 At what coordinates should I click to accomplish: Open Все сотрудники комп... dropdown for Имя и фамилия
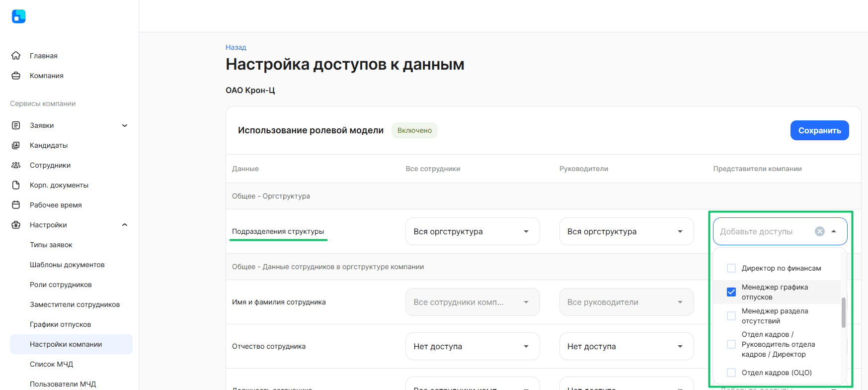click(473, 302)
